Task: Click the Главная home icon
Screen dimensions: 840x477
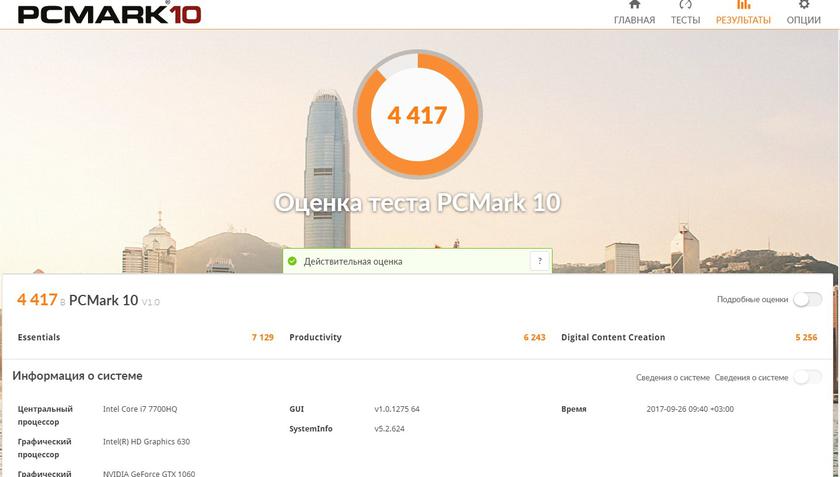Action: (634, 5)
